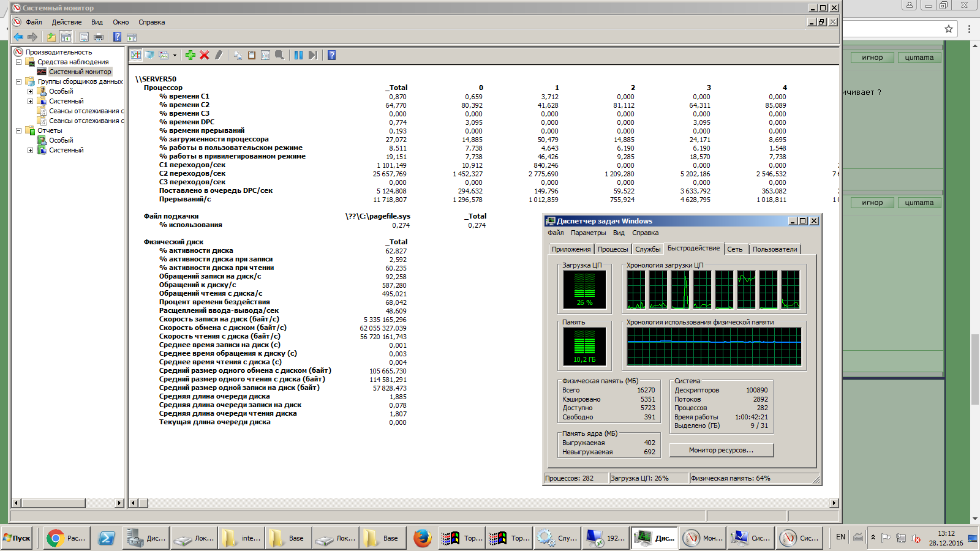
Task: Click the report pane scrollbar left arrow
Action: [134, 503]
